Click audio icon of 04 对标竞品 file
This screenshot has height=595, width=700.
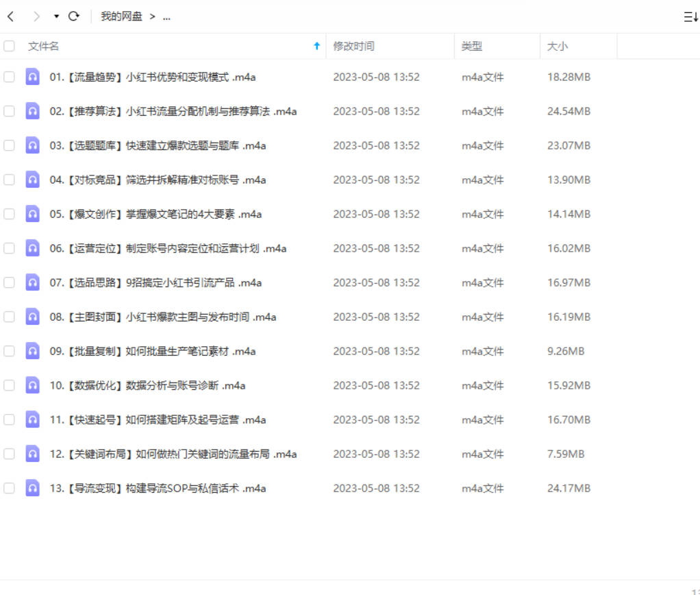click(x=32, y=179)
